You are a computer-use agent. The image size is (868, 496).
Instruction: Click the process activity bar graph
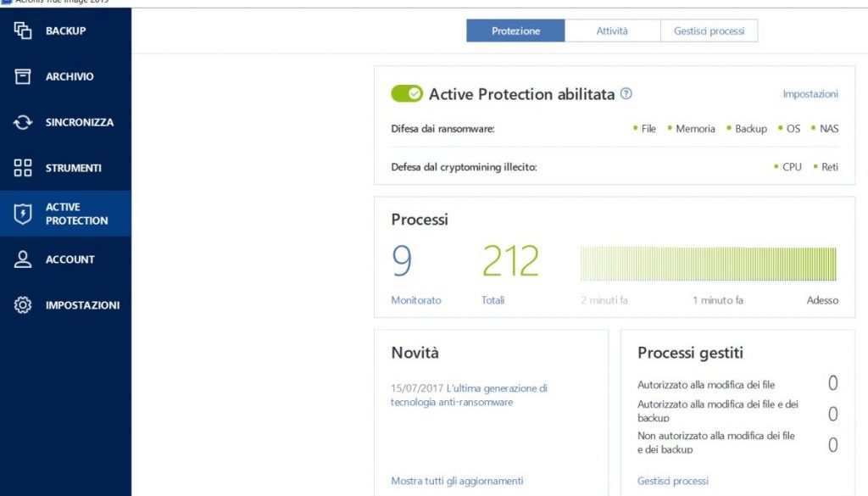(708, 264)
